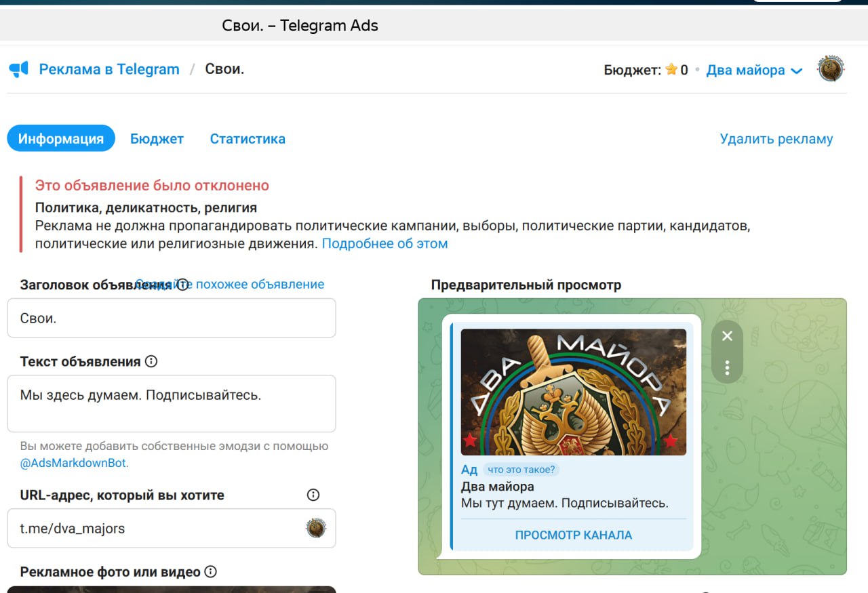Open three-dot menu in ad preview
868x593 pixels.
(x=727, y=367)
